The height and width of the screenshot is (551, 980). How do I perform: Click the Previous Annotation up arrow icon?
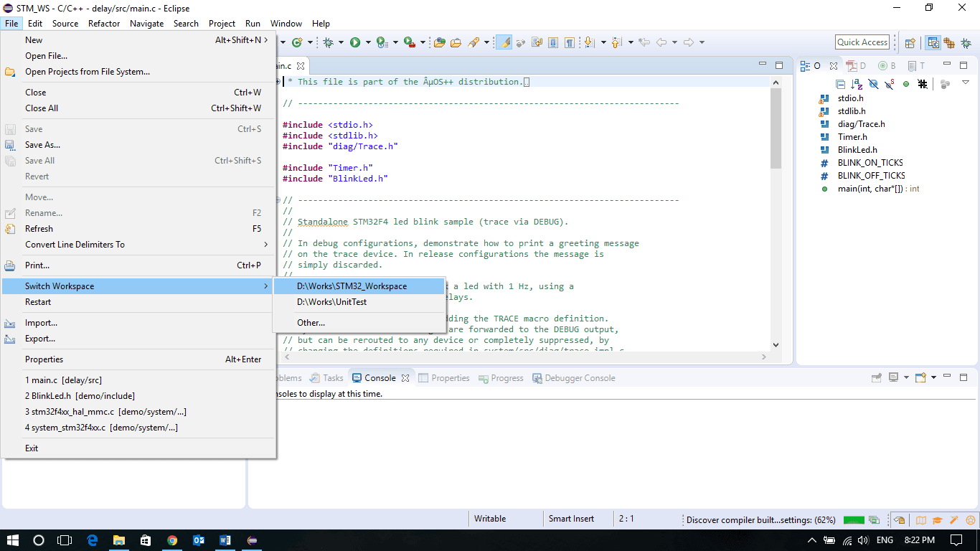[616, 42]
